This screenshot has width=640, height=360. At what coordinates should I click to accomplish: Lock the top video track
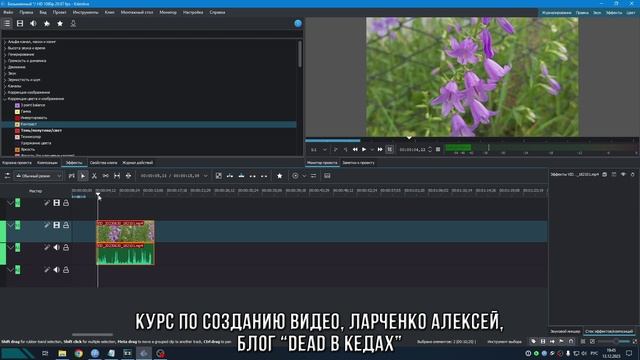(x=66, y=203)
